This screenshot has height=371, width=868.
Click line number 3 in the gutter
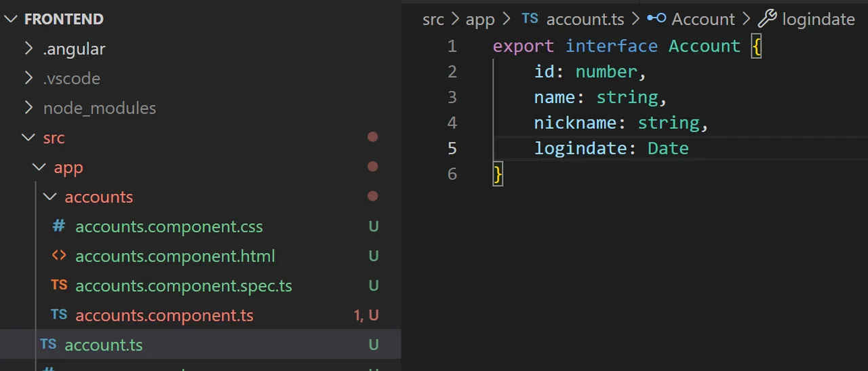pyautogui.click(x=452, y=98)
